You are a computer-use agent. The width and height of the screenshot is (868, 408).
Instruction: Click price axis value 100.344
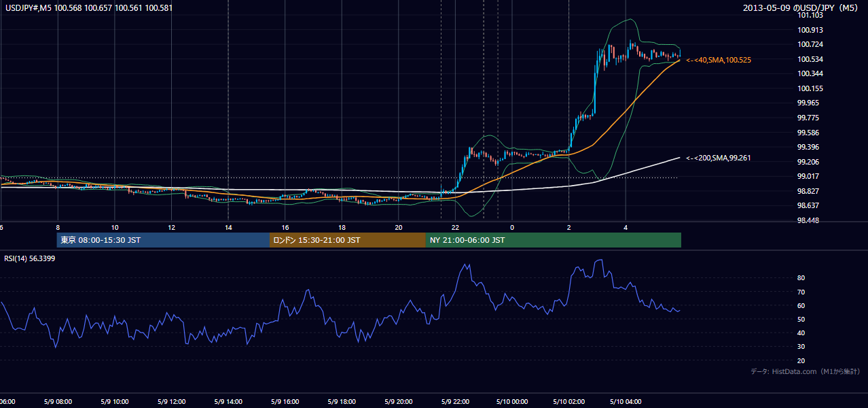point(810,73)
